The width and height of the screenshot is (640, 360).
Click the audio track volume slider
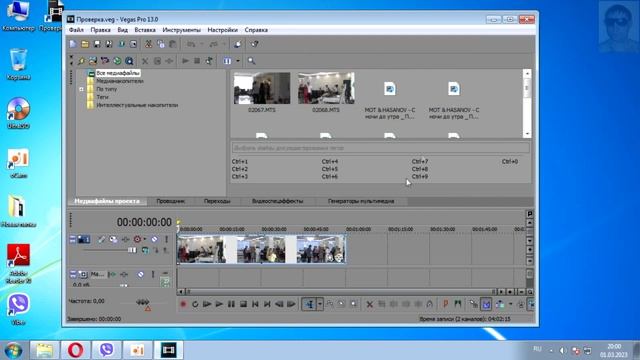tap(124, 285)
